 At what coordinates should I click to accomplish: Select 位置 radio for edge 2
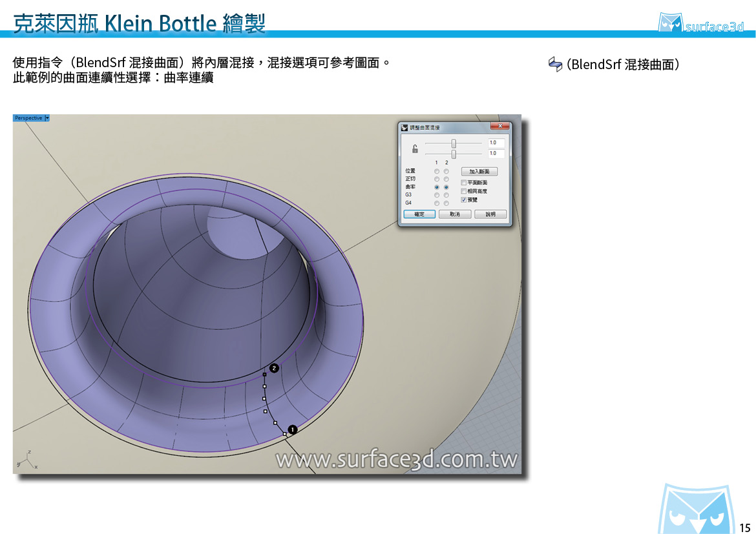coord(446,171)
